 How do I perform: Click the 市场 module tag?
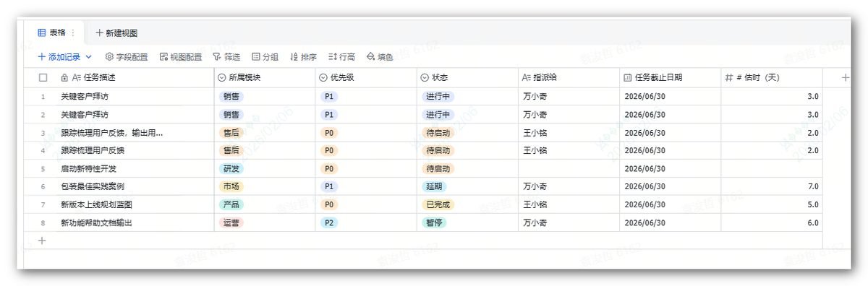click(231, 186)
